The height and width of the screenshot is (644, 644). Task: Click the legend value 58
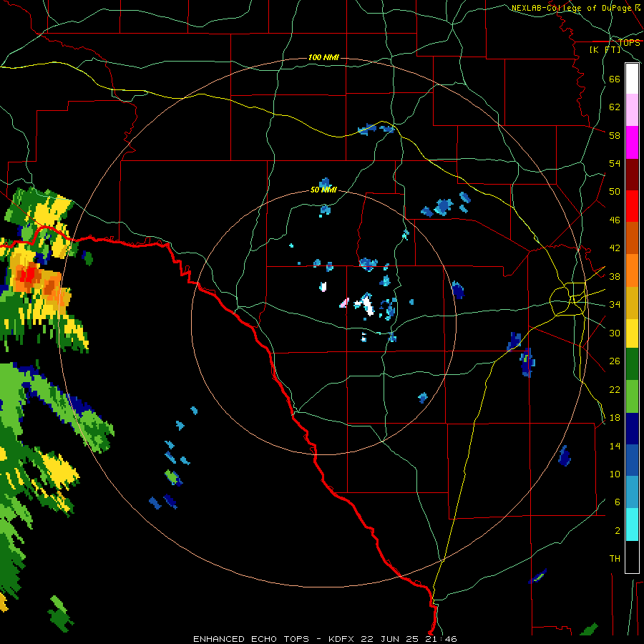click(x=615, y=135)
